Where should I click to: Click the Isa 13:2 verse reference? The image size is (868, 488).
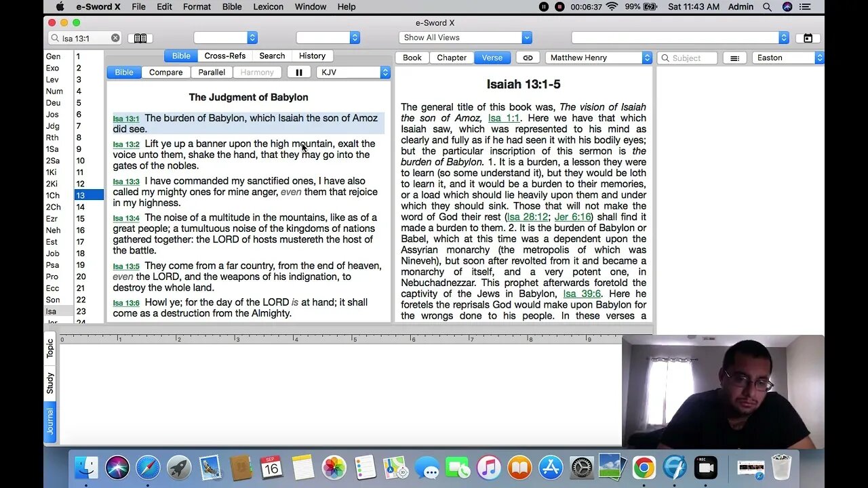pyautogui.click(x=126, y=144)
